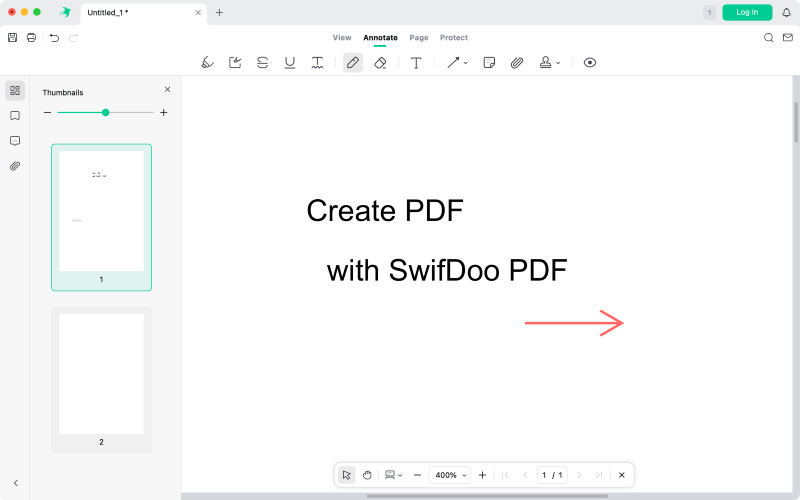
Task: Click the 'with SwifDoo PDF' text
Action: 447,270
